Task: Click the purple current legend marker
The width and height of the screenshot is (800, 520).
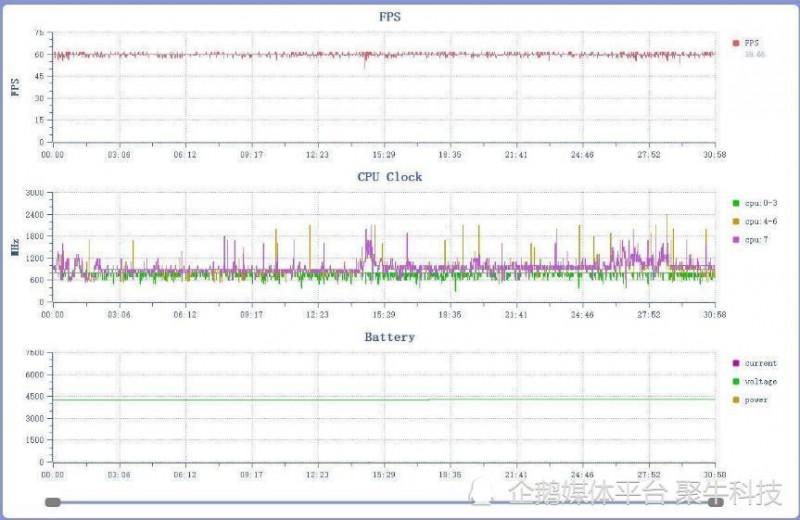Action: click(736, 363)
